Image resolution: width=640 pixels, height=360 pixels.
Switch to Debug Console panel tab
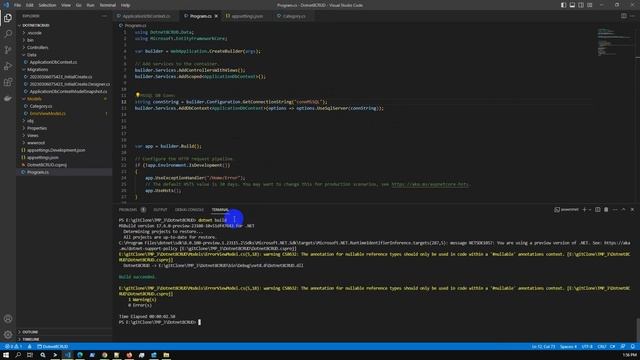pyautogui.click(x=189, y=210)
